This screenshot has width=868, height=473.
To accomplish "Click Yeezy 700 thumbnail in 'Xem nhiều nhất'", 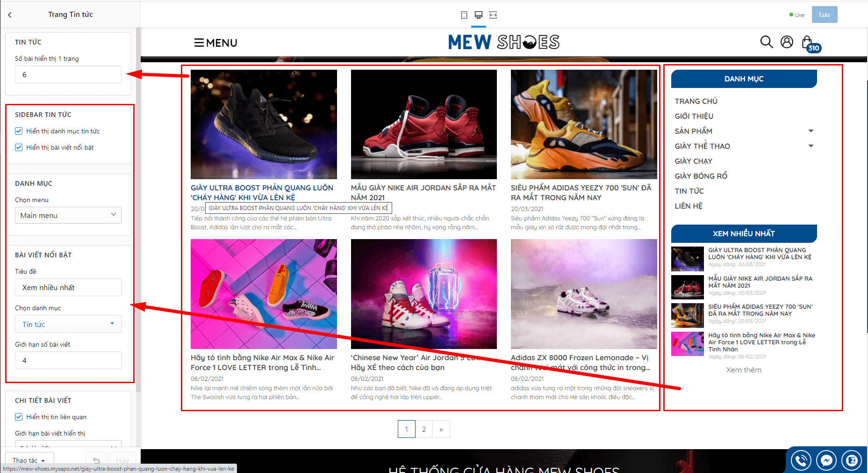I will [x=687, y=315].
